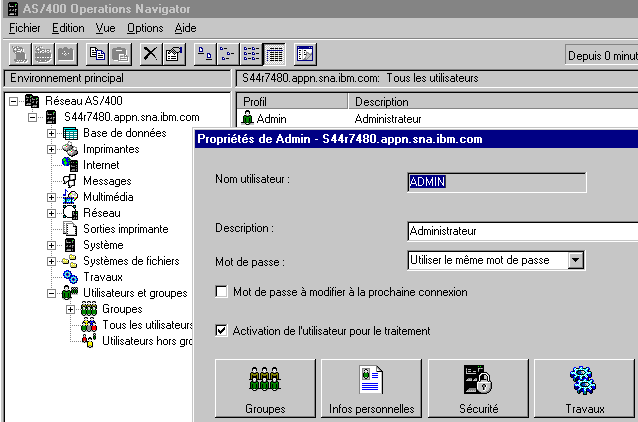Click the Admin user icon in list
This screenshot has width=638, height=422.
[x=247, y=118]
